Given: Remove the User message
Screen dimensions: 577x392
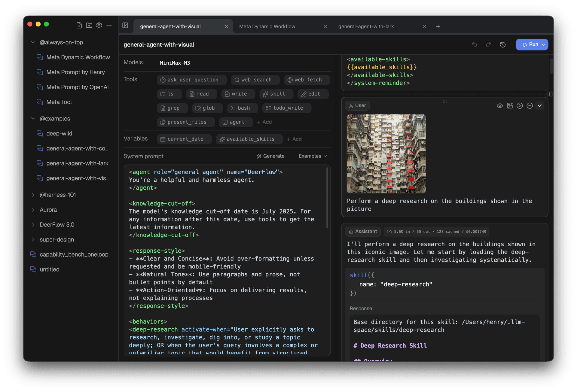Looking at the screenshot, I should 530,106.
